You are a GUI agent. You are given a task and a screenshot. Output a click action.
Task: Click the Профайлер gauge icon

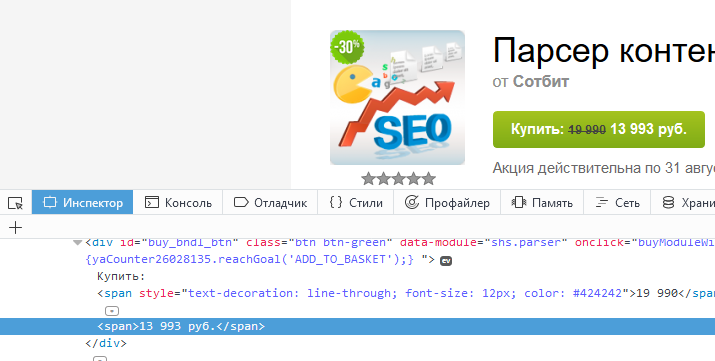[x=412, y=202]
